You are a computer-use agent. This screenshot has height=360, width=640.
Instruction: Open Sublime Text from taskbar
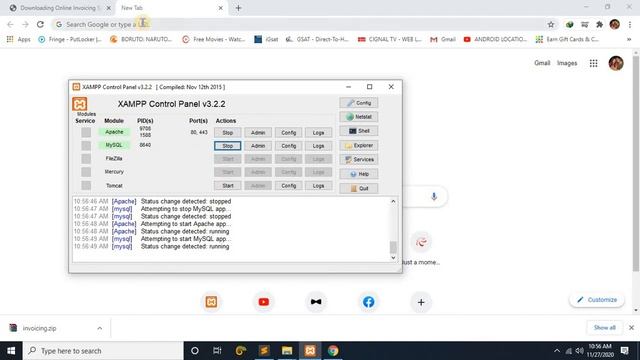(x=264, y=351)
